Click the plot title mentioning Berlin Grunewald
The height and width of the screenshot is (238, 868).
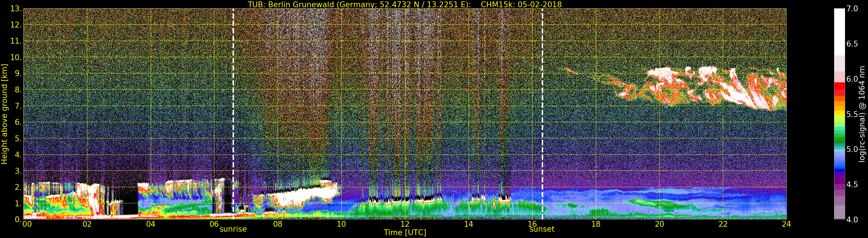(x=404, y=4)
